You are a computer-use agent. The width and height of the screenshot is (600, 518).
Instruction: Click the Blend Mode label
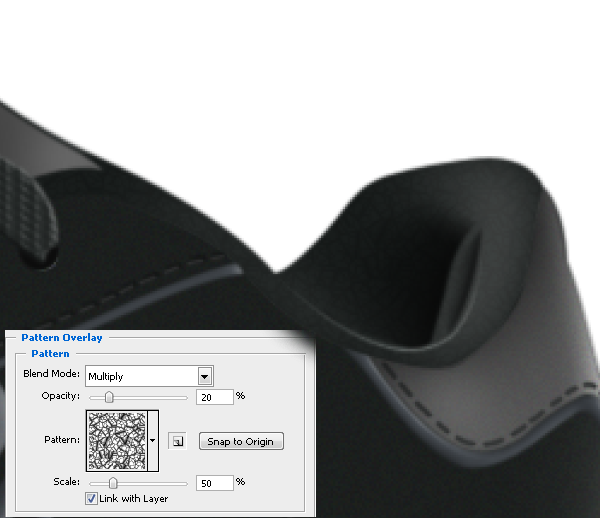[51, 374]
